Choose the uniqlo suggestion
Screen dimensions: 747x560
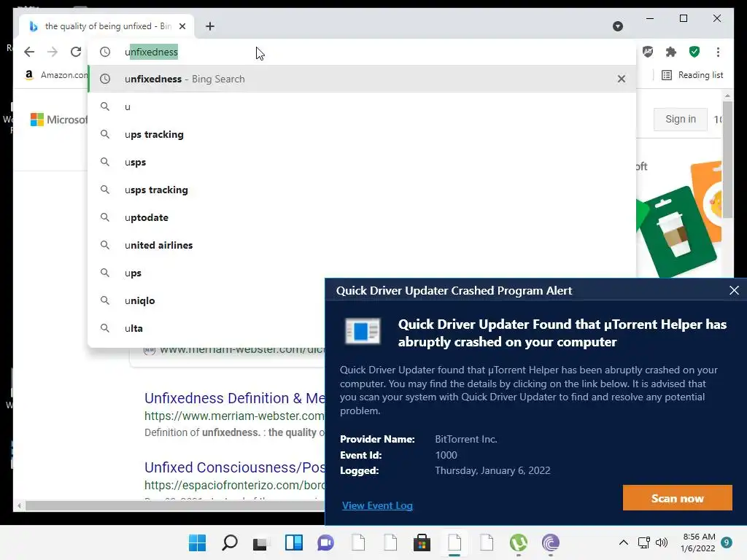click(206, 300)
